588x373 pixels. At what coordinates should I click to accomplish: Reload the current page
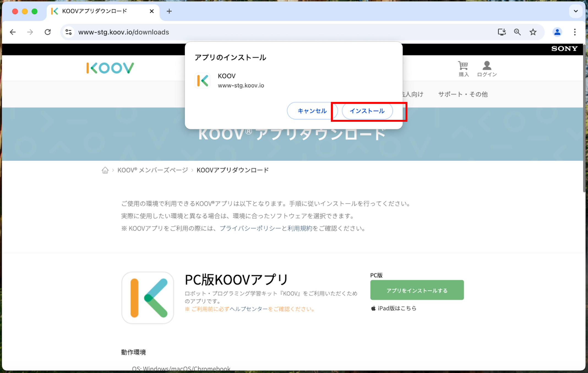tap(48, 32)
